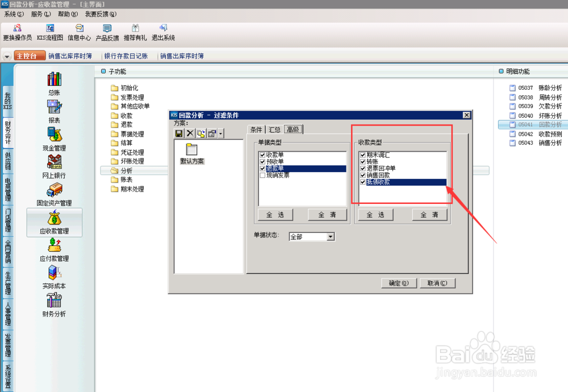
Task: Click the 更换操作员 toolbar icon
Action: 17,32
